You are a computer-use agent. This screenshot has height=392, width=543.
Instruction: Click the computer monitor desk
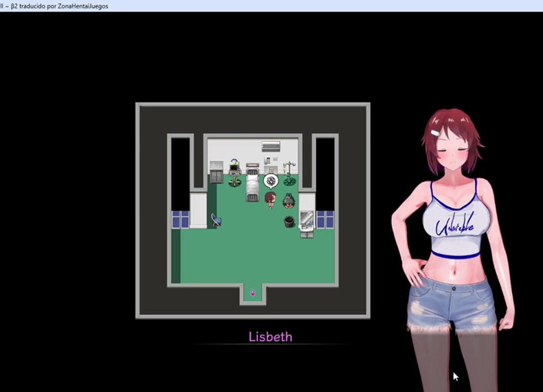point(234,167)
